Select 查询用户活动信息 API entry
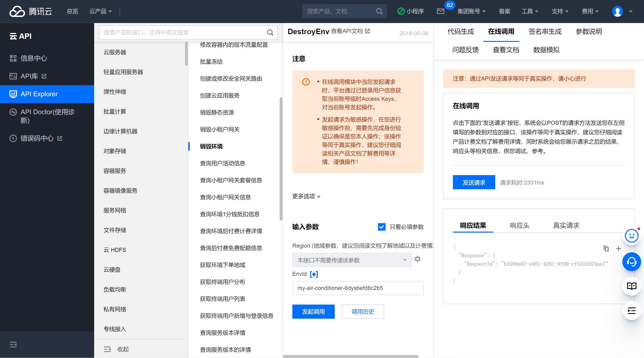This screenshot has width=644, height=358. pos(222,163)
